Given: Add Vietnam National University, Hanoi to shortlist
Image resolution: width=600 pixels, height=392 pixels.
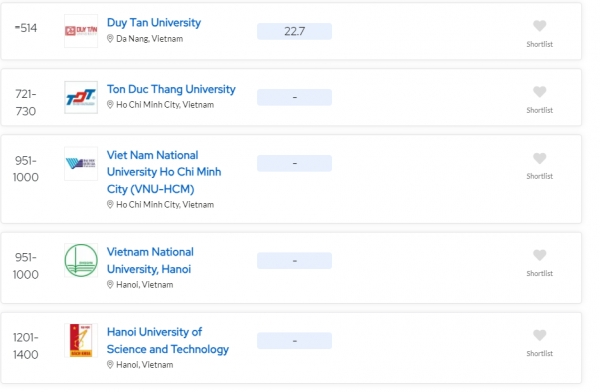Looking at the screenshot, I should (x=539, y=255).
